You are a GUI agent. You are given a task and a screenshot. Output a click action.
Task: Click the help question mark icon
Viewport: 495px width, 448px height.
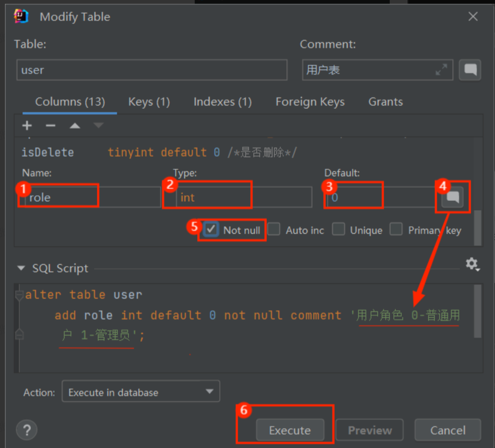tap(27, 430)
